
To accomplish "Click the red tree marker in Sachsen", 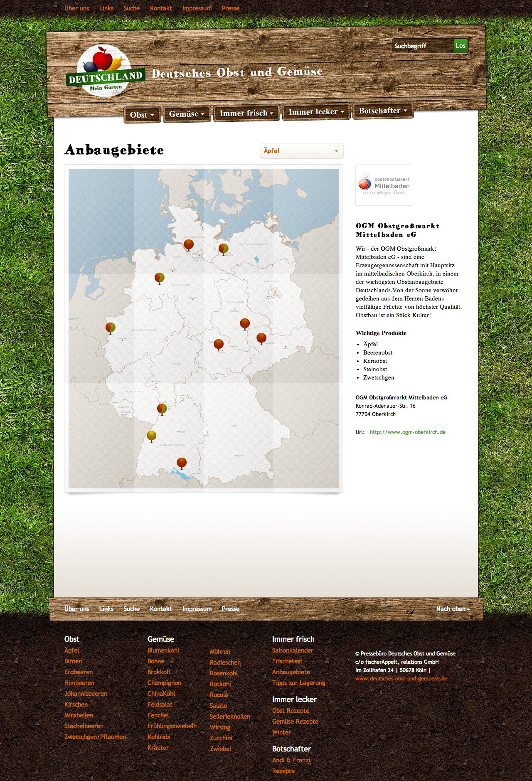I will tap(261, 338).
